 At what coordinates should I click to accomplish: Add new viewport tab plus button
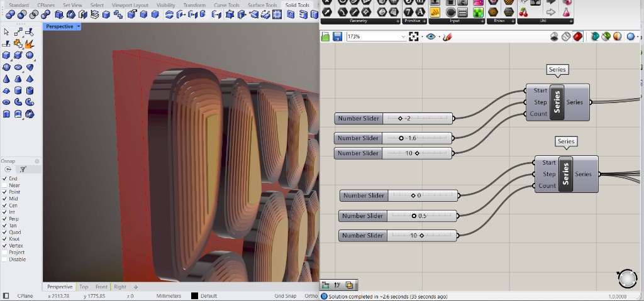coord(136,287)
